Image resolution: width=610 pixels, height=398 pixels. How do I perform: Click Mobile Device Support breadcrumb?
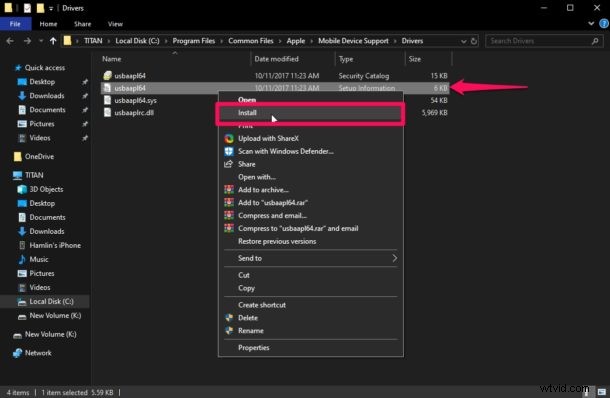tap(353, 41)
